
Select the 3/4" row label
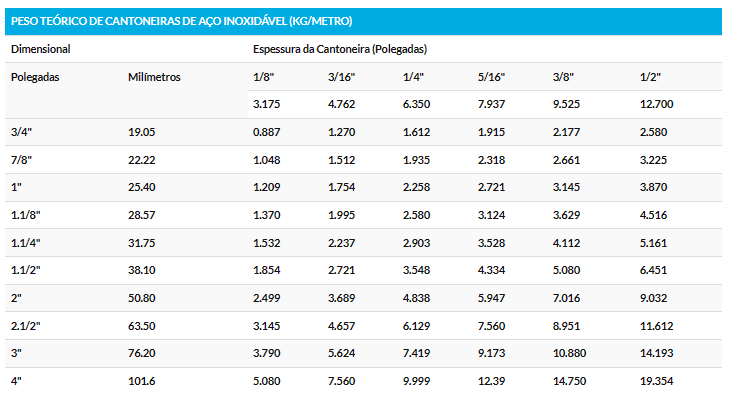[21, 132]
